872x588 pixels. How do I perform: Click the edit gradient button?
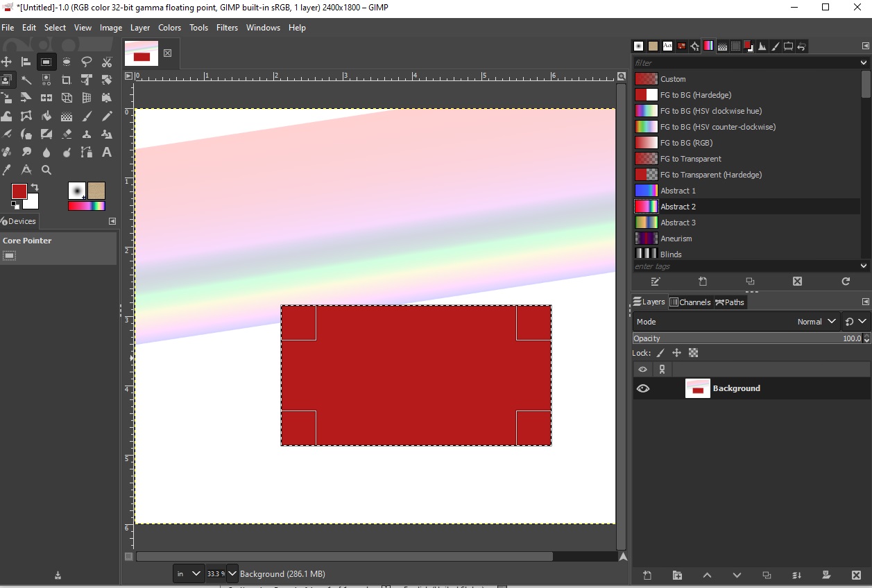656,282
